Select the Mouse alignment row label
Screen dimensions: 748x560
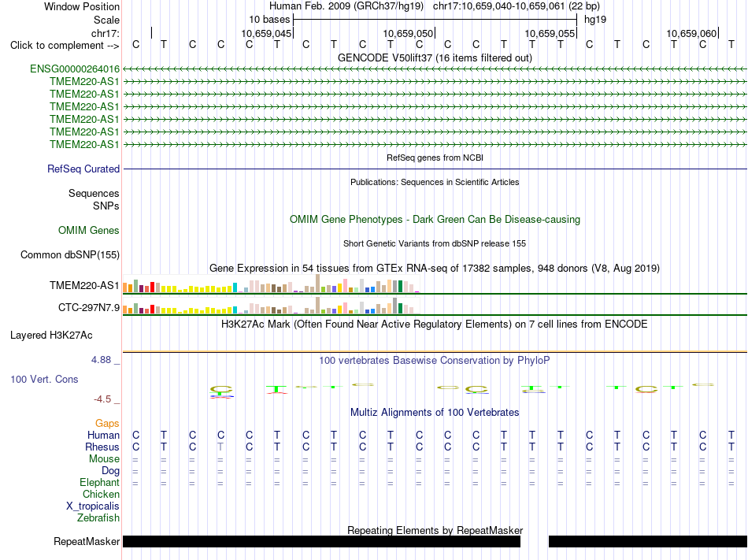coord(104,459)
